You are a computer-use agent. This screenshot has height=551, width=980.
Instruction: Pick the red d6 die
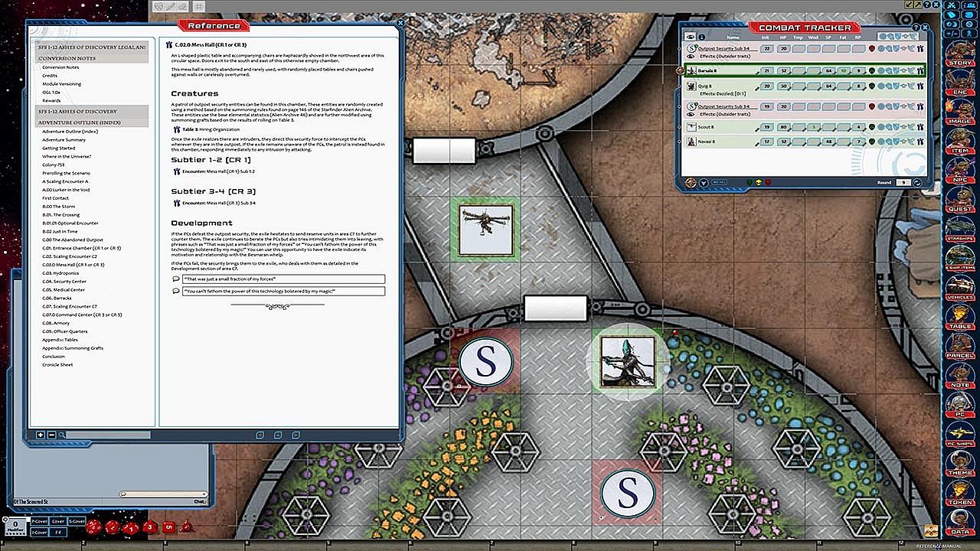click(x=168, y=527)
